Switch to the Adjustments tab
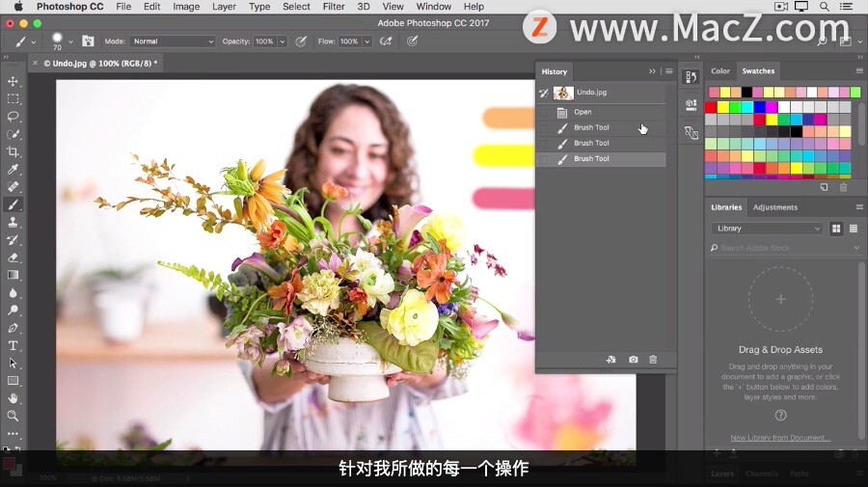Viewport: 868px width, 487px height. (775, 207)
